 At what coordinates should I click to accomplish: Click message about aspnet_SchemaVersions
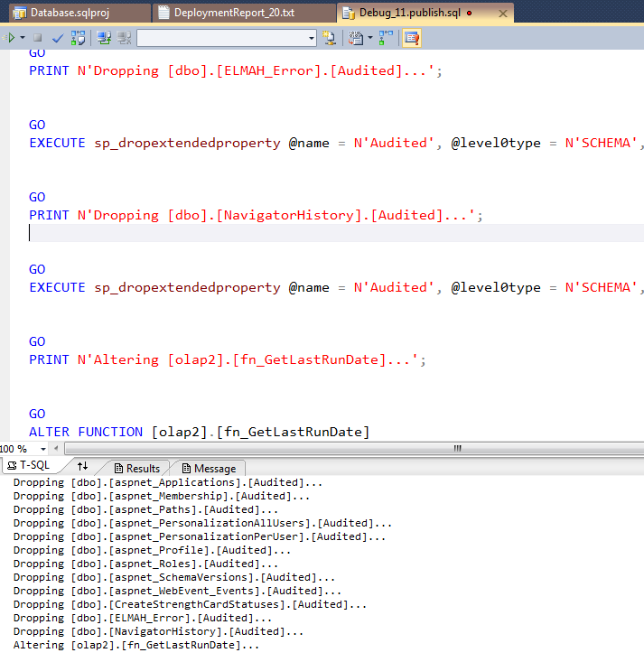[x=174, y=577]
